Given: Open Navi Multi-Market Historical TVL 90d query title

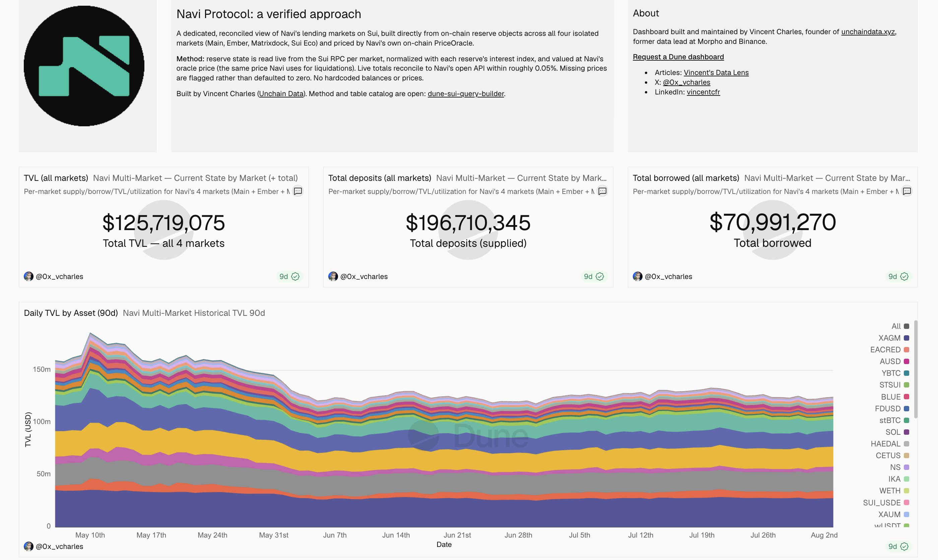Looking at the screenshot, I should [194, 313].
